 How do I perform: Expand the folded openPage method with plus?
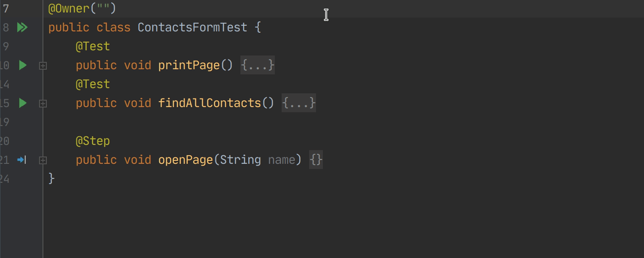[x=43, y=160]
